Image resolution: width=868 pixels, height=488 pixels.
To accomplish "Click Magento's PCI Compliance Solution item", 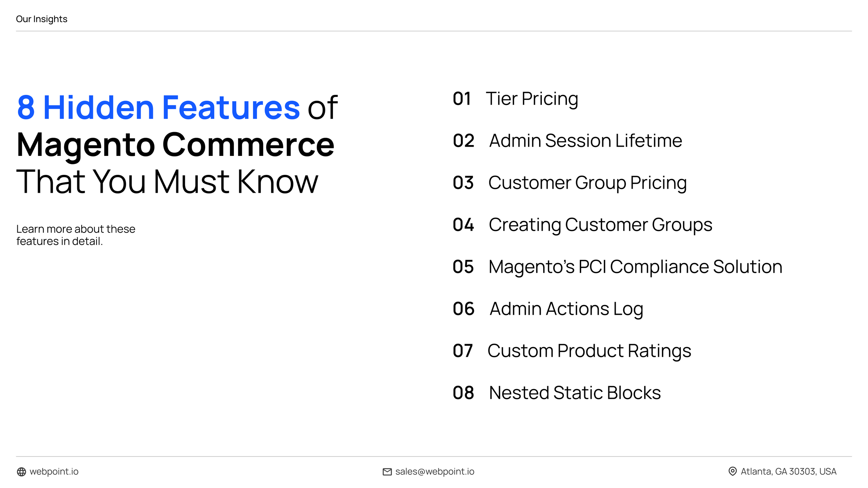I will [x=635, y=267].
